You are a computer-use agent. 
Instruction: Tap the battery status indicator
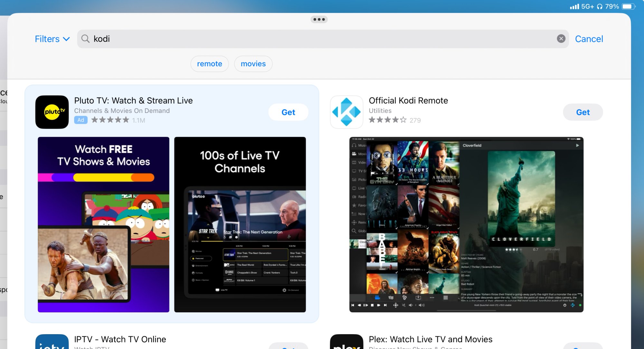[628, 6]
